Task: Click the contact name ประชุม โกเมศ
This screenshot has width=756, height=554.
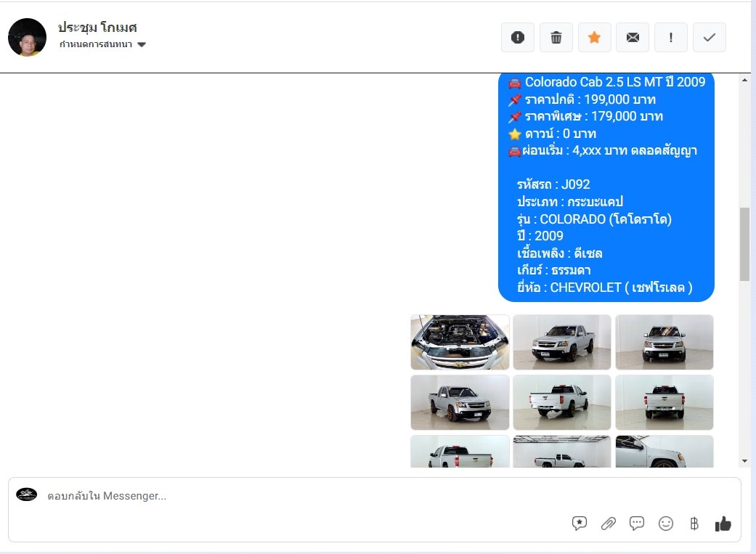Action: pyautogui.click(x=97, y=28)
